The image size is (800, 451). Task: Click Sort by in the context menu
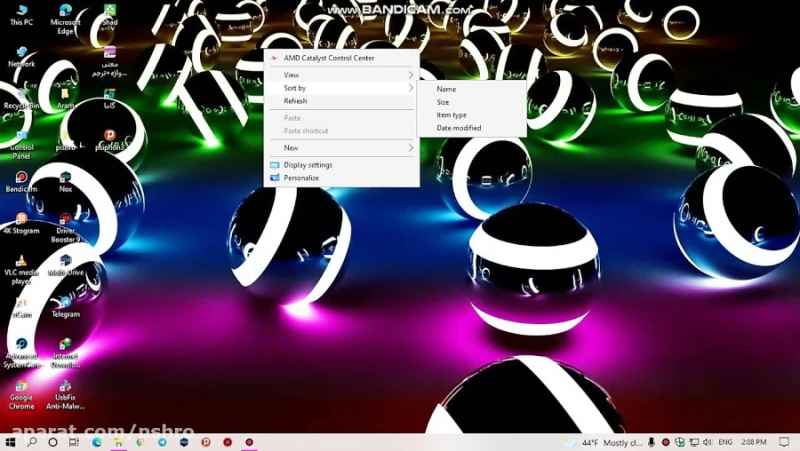coord(341,88)
